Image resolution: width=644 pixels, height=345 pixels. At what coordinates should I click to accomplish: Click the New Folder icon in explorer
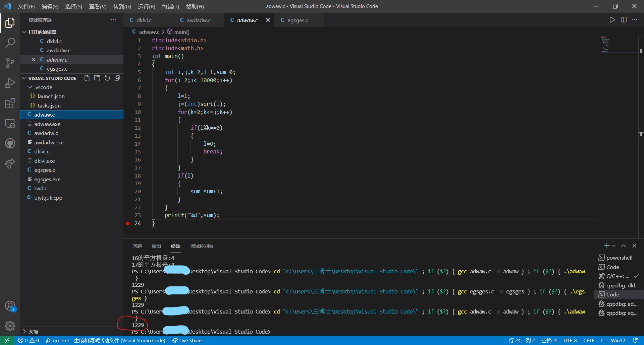point(97,78)
